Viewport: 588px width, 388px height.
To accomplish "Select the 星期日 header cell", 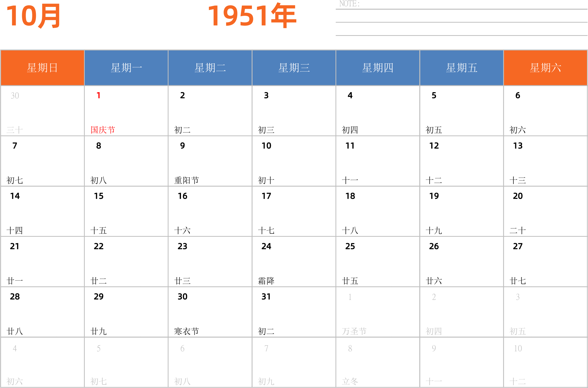I will 42,68.
